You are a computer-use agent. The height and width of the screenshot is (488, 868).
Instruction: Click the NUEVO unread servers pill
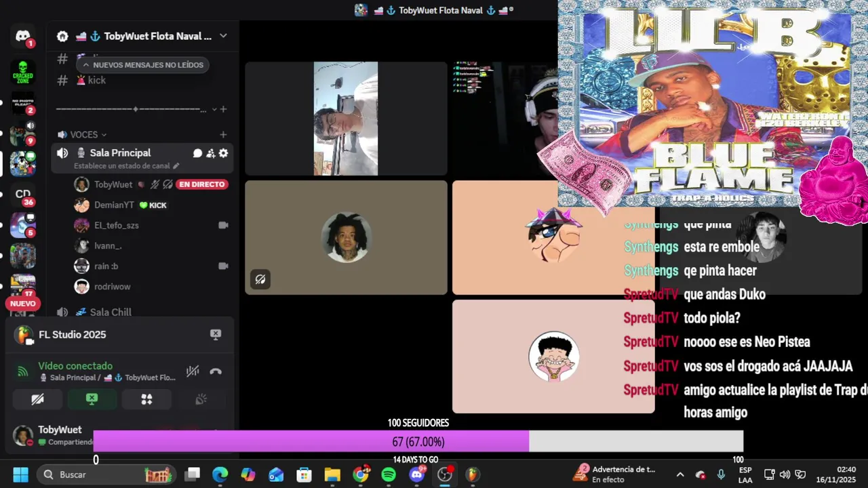click(23, 304)
